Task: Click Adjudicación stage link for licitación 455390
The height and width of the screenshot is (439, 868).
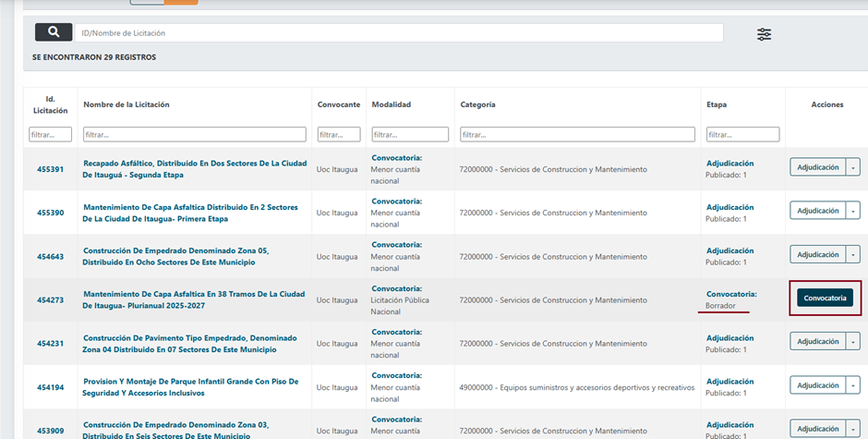Action: click(729, 207)
